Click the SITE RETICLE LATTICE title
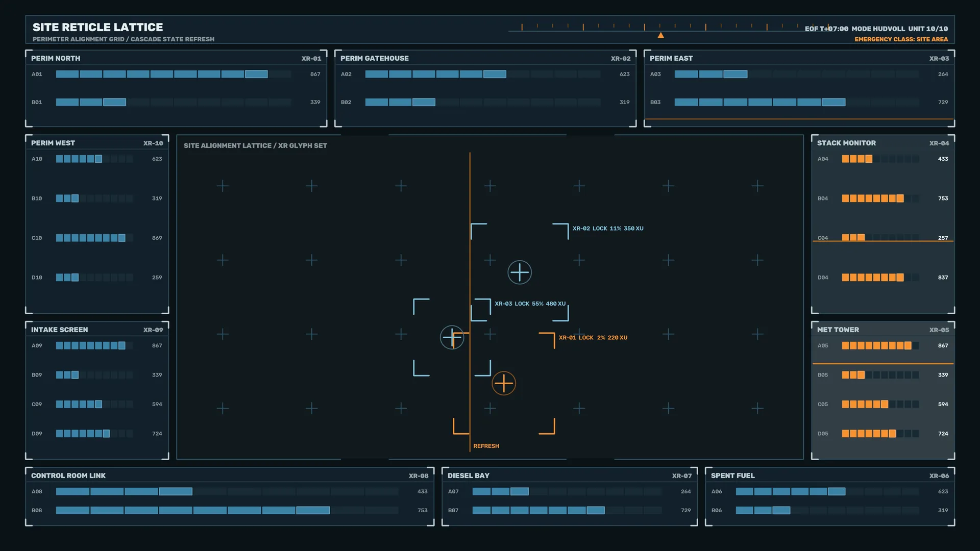The image size is (980, 551). (98, 27)
